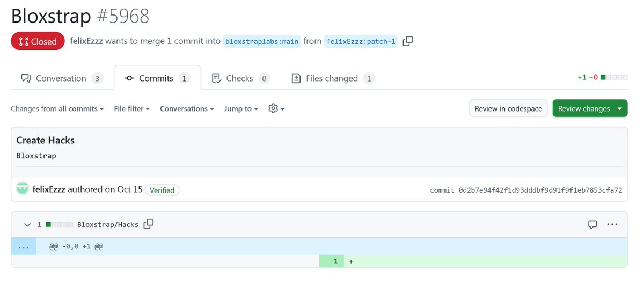Image resolution: width=644 pixels, height=286 pixels.
Task: Open the Review changes dropdown
Action: [x=590, y=108]
